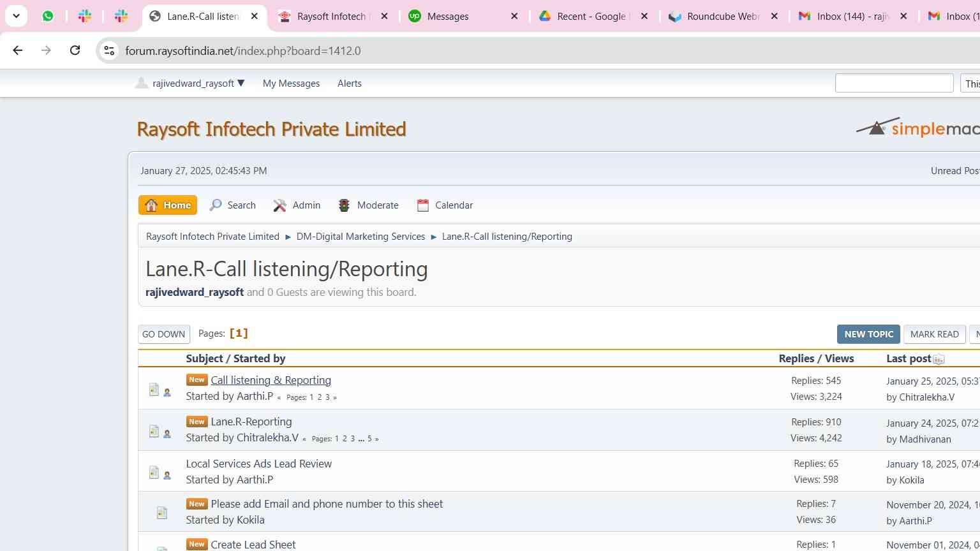Image resolution: width=980 pixels, height=551 pixels.
Task: Expand the browser tab search dropdown
Action: 16,16
